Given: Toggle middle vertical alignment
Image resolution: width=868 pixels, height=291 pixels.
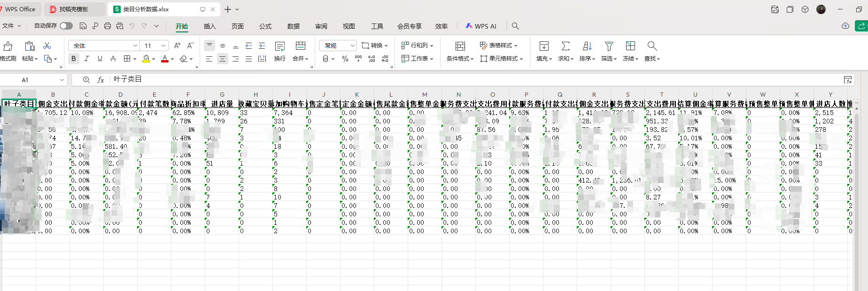Looking at the screenshot, I should click(223, 46).
